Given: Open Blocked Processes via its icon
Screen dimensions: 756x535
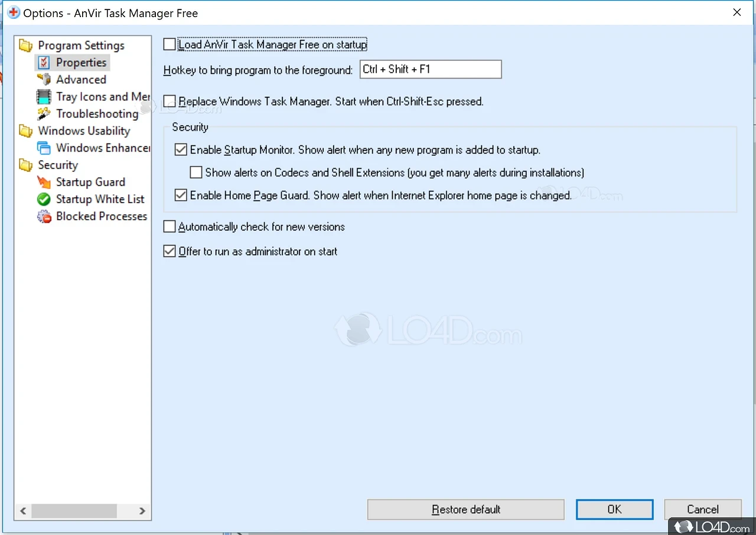Looking at the screenshot, I should [x=43, y=216].
